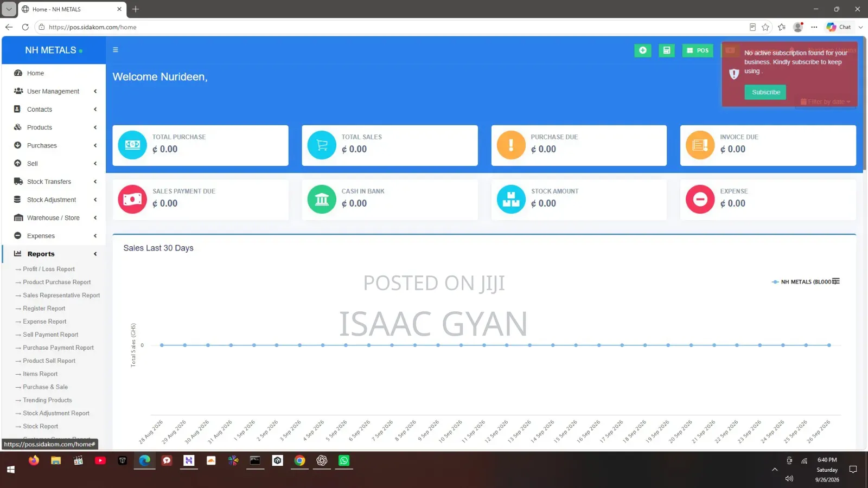Expand the Warehouse / Store menu
This screenshot has height=488, width=868.
click(54, 218)
